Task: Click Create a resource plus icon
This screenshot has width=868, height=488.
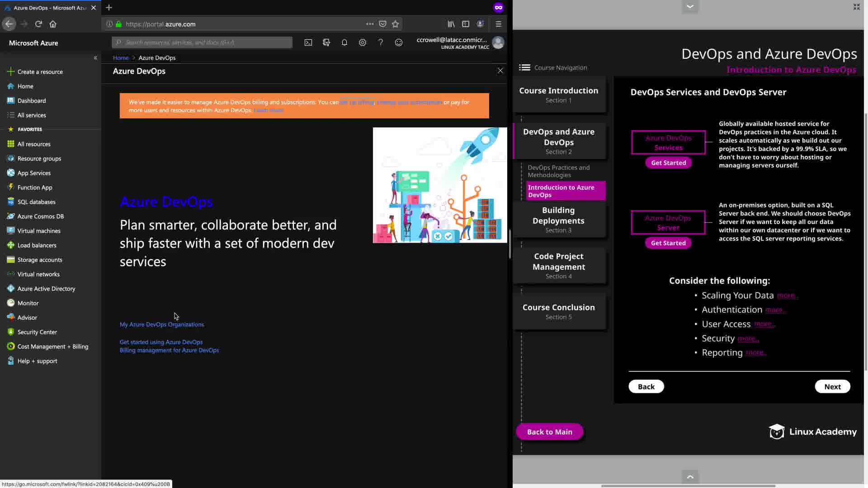Action: pos(11,72)
